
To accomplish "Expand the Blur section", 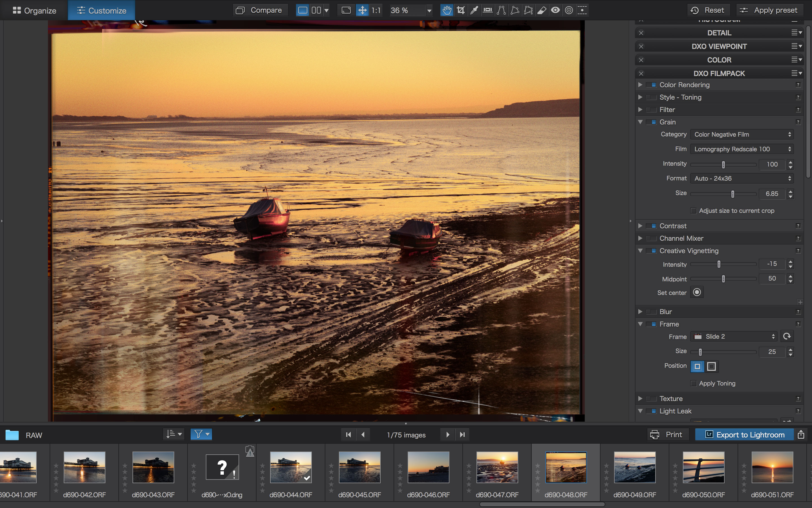I will pos(640,312).
